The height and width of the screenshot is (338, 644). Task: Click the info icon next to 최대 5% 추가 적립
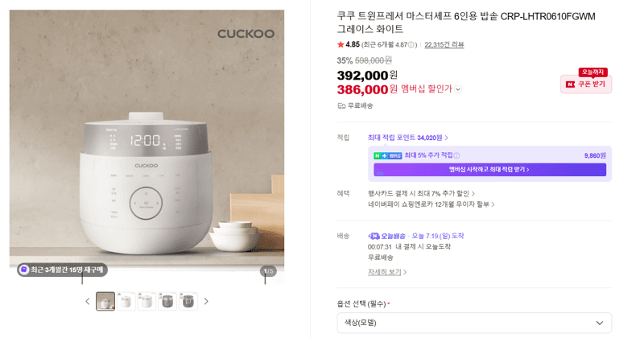[x=456, y=155]
